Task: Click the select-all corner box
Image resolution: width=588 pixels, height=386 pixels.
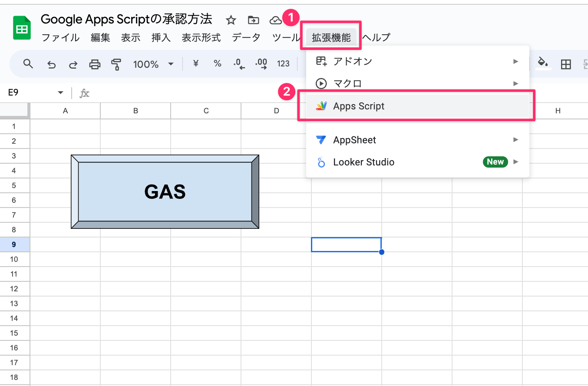Action: click(14, 111)
